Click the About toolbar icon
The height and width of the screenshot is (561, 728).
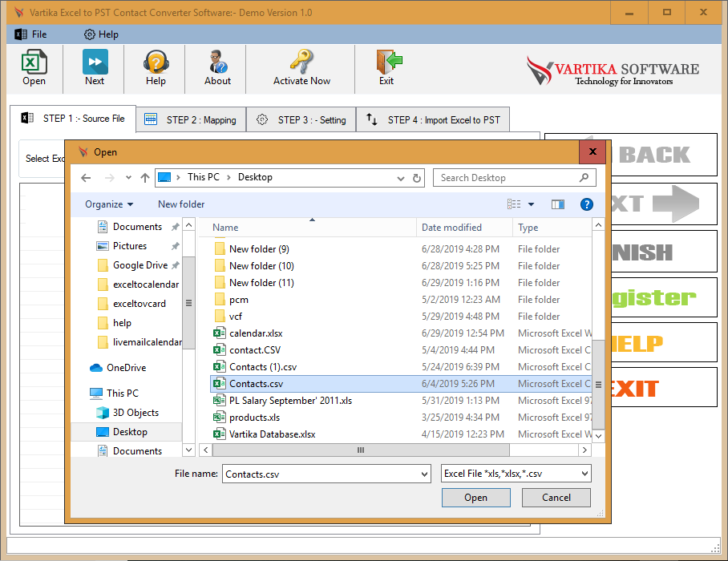[217, 63]
